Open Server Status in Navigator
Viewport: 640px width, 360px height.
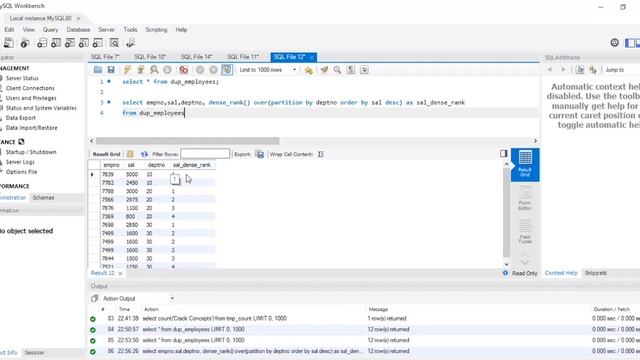pos(22,78)
